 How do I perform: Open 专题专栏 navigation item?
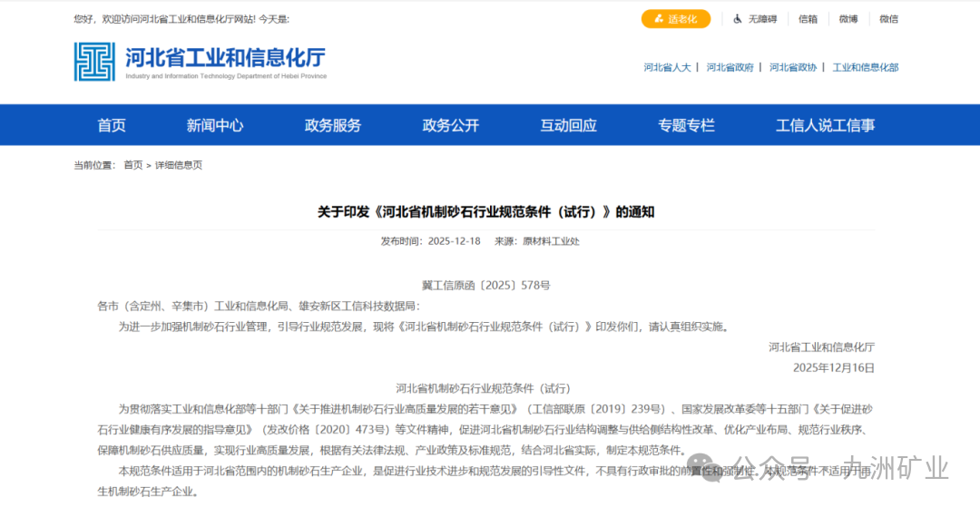point(686,125)
